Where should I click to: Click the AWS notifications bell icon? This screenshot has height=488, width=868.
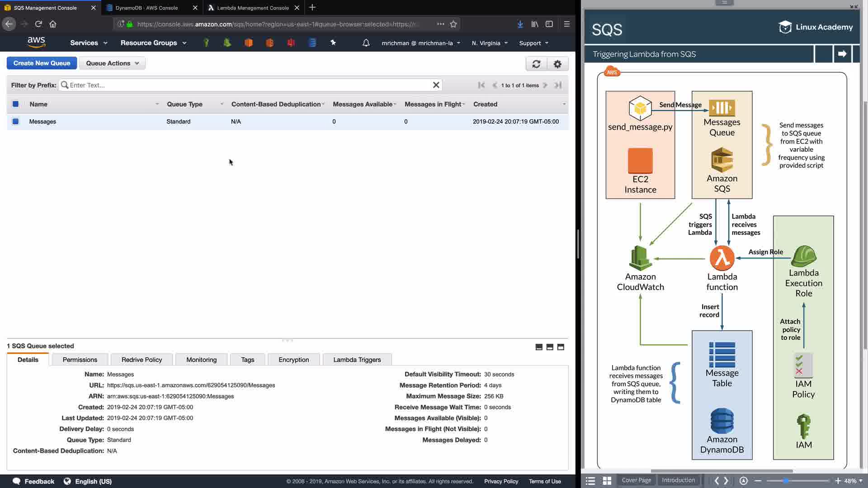point(366,43)
